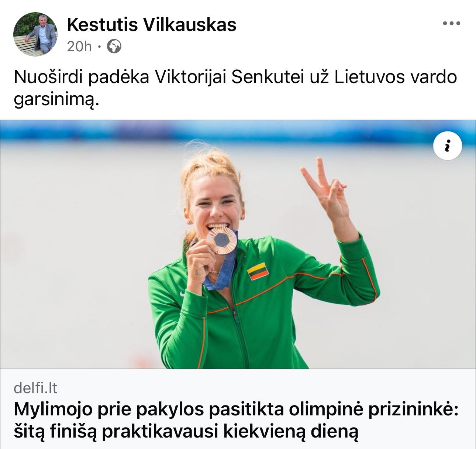Click the word garsinimą in the caption
Viewport: 476px width, 449px height.
tap(56, 100)
